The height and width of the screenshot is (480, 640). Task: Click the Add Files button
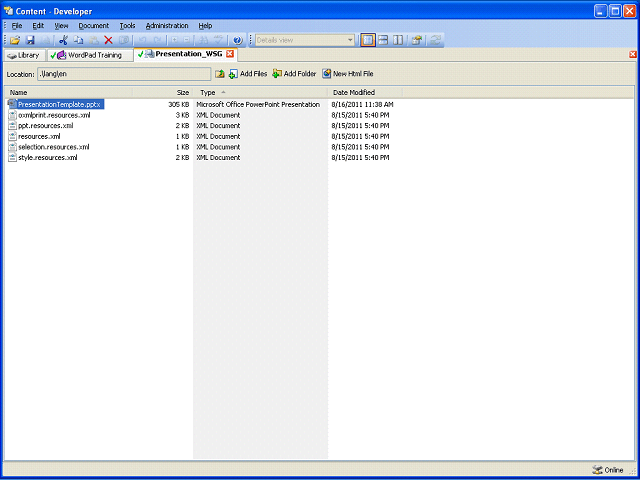tap(248, 74)
